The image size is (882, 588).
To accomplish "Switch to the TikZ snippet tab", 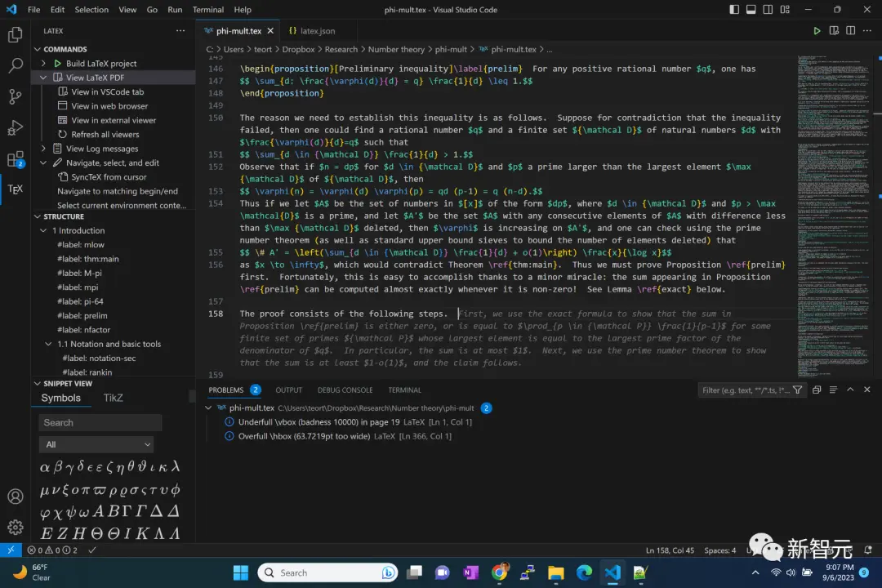I will [113, 398].
